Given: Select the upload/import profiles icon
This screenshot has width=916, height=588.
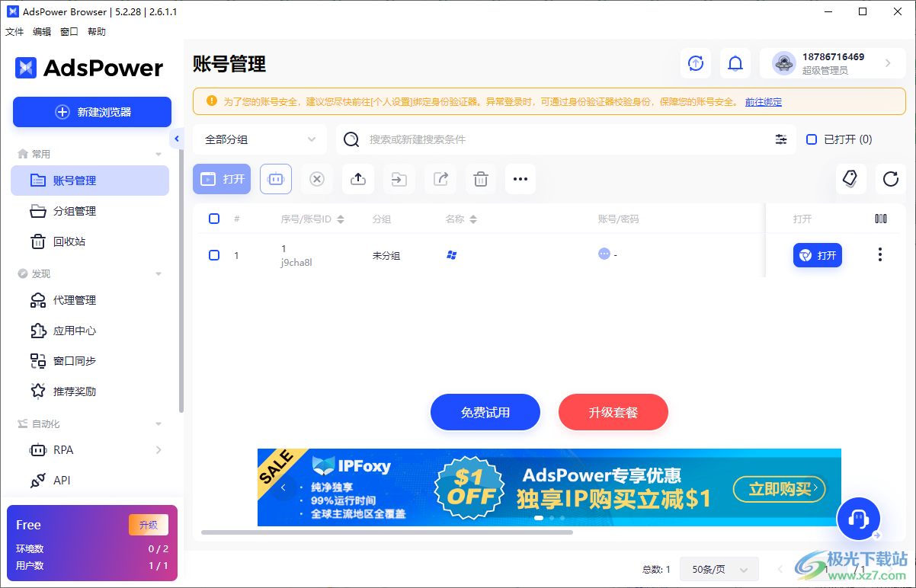Looking at the screenshot, I should pos(358,179).
